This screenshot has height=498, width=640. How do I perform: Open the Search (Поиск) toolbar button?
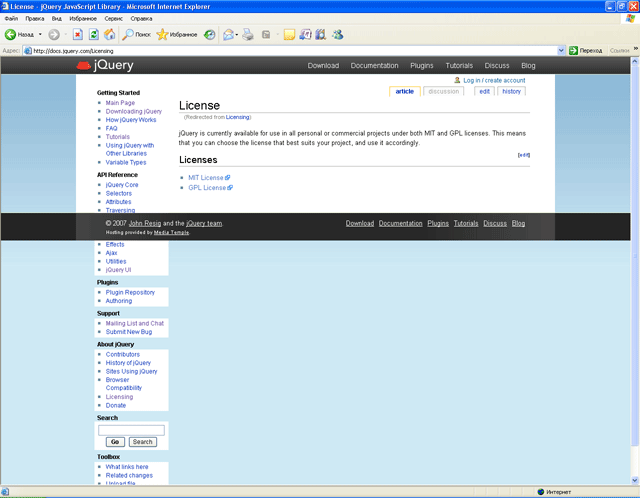[x=135, y=34]
